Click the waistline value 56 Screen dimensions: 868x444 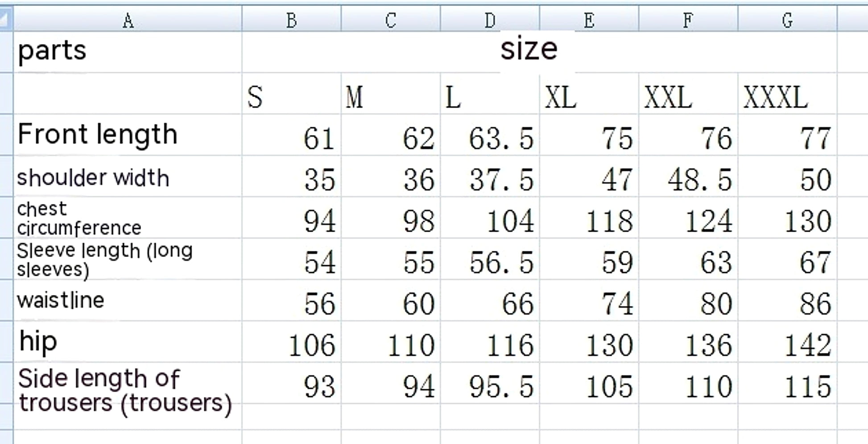292,300
